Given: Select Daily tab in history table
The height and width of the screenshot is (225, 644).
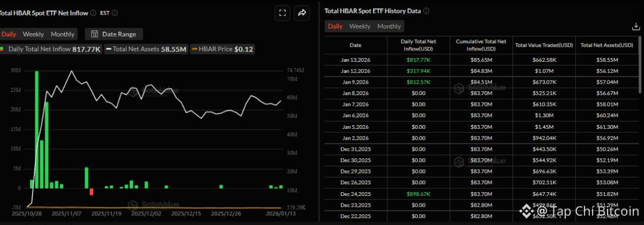Looking at the screenshot, I should (x=335, y=26).
